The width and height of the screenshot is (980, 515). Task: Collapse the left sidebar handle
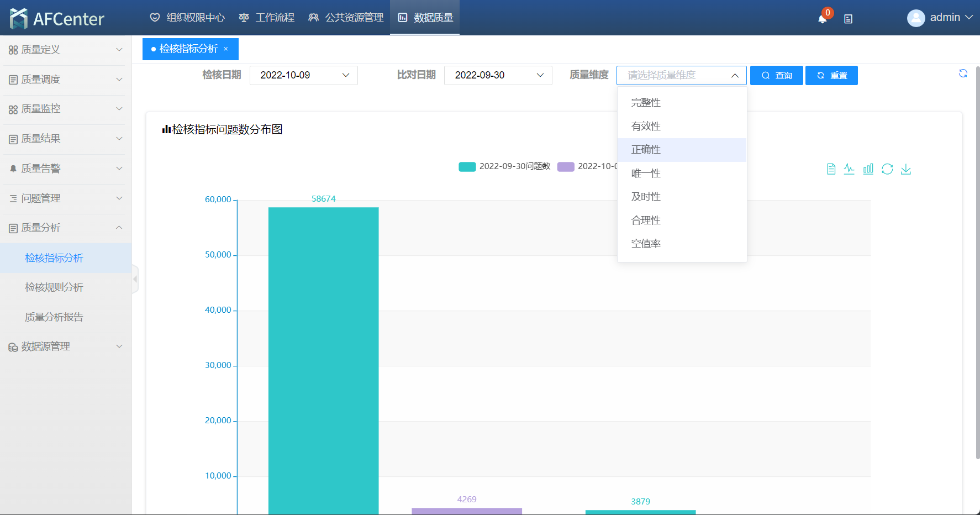[135, 279]
